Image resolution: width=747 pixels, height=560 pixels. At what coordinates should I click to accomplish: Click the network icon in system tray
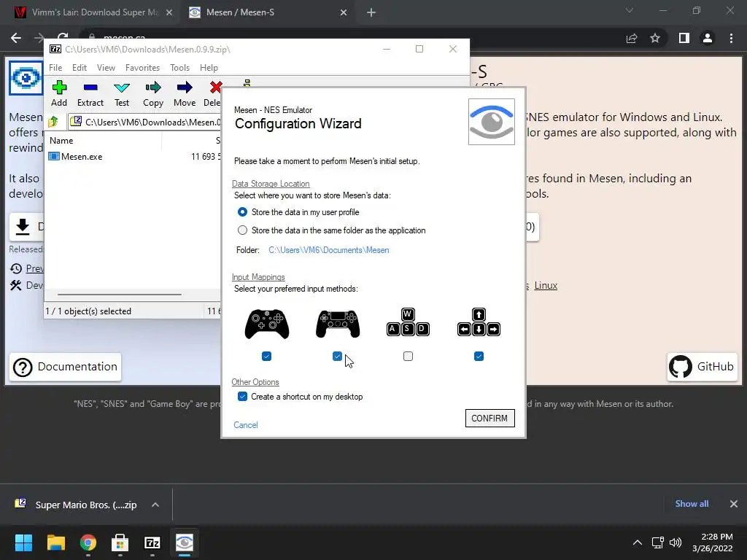point(658,542)
